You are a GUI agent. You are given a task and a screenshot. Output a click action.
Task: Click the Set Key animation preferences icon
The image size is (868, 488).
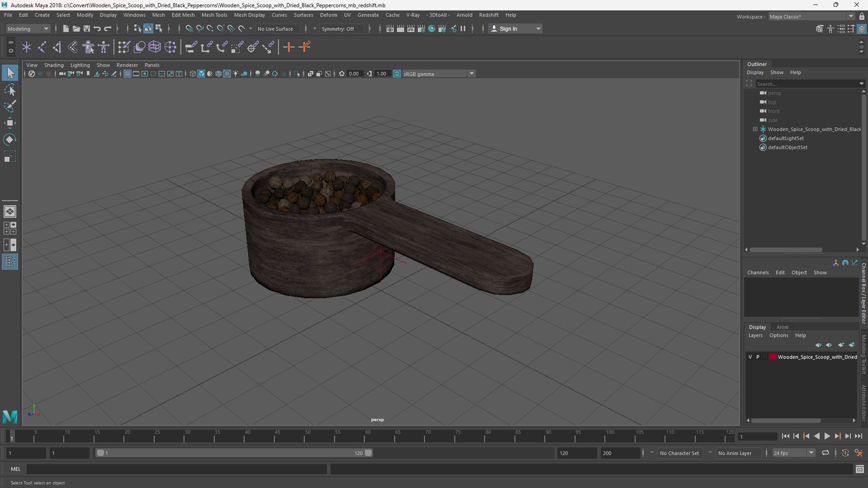point(859,453)
